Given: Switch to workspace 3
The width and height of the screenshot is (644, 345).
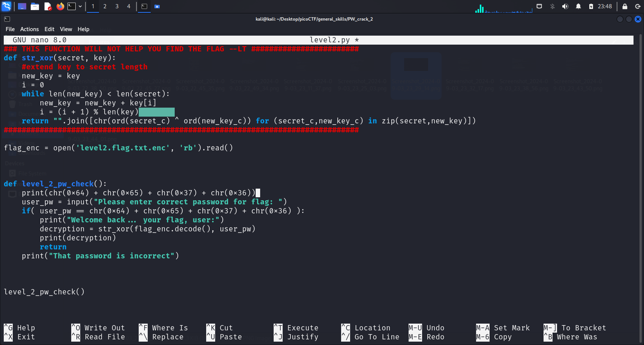Looking at the screenshot, I should point(117,6).
